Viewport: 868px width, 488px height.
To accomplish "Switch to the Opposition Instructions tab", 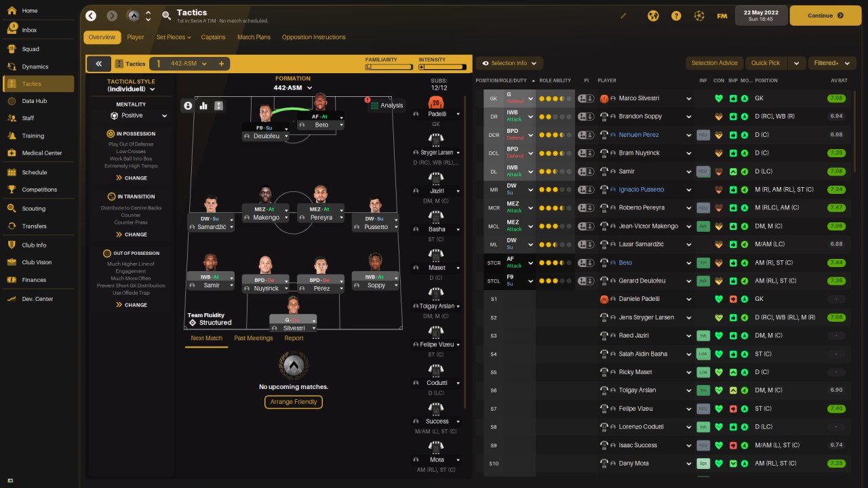I will point(313,37).
